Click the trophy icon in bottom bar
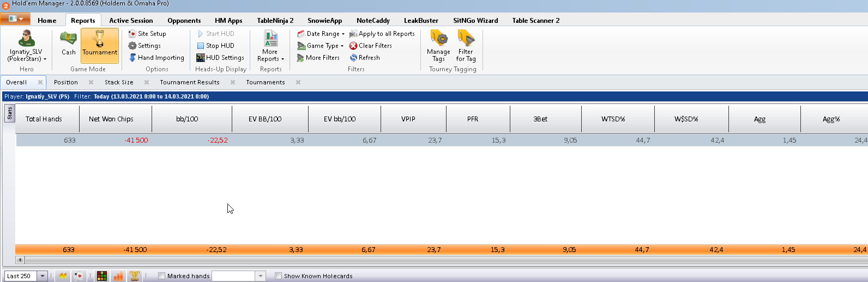868x282 pixels. 134,276
